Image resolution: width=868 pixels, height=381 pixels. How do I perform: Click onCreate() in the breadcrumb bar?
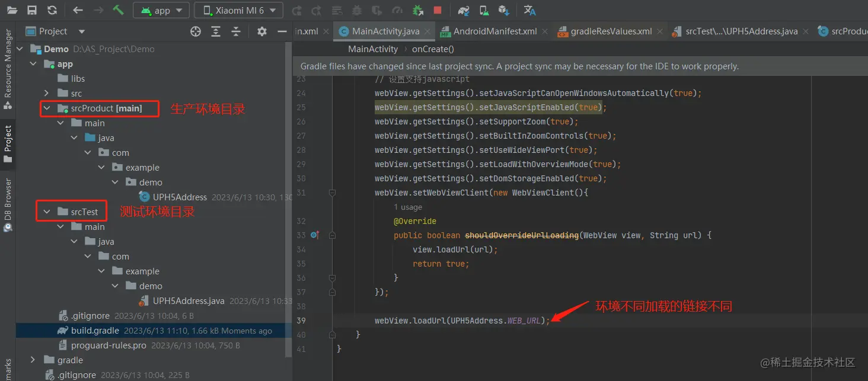pyautogui.click(x=433, y=49)
